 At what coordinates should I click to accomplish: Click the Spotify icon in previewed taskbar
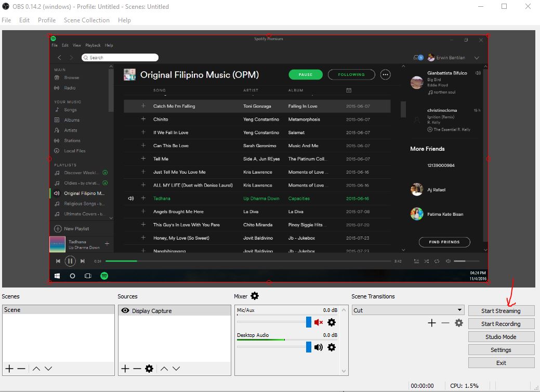coord(104,276)
